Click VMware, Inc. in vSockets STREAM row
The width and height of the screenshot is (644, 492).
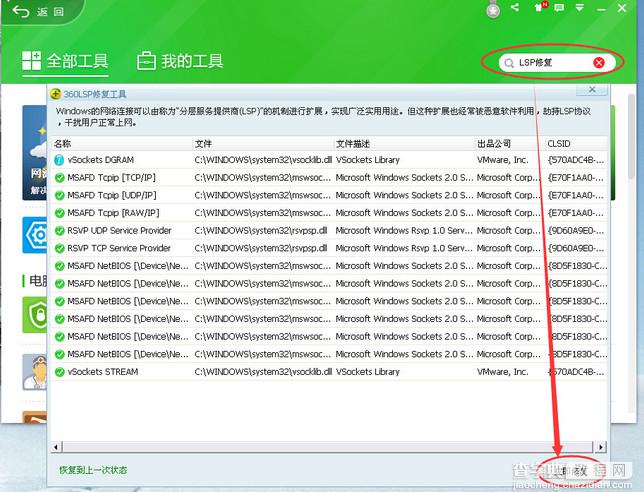502,372
